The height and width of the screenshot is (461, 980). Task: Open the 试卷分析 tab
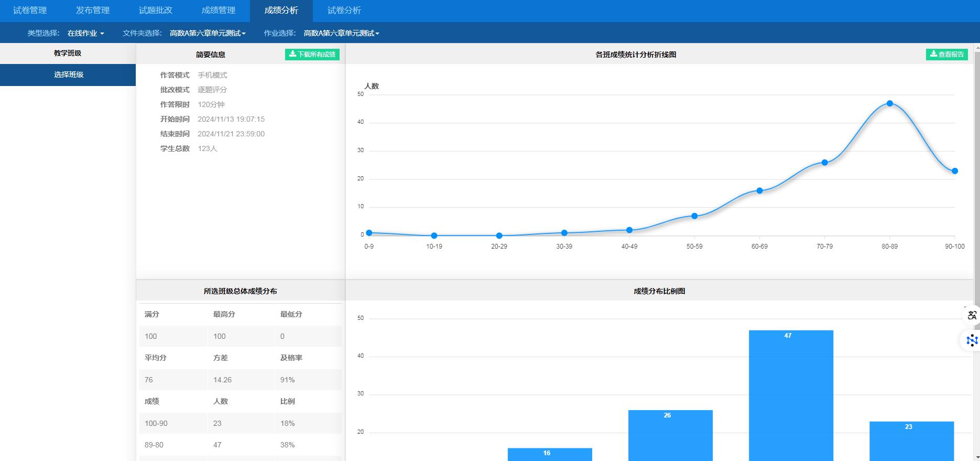(x=344, y=10)
